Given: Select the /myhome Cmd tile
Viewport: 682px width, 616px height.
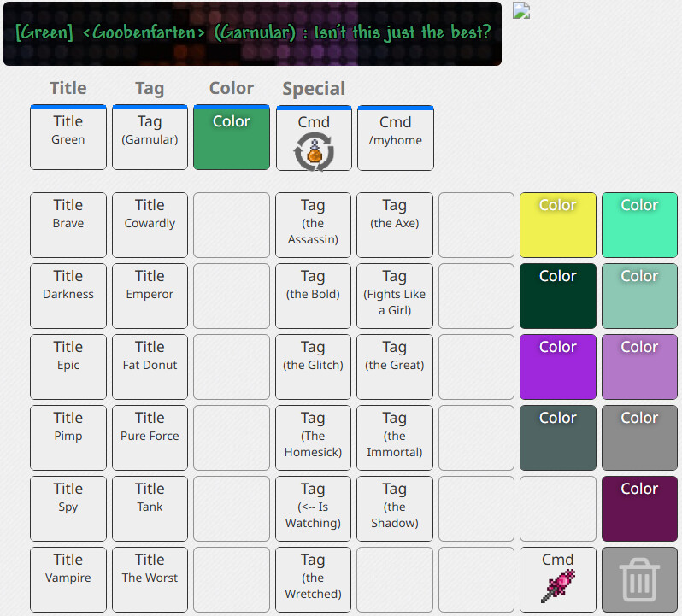Looking at the screenshot, I should pyautogui.click(x=395, y=138).
